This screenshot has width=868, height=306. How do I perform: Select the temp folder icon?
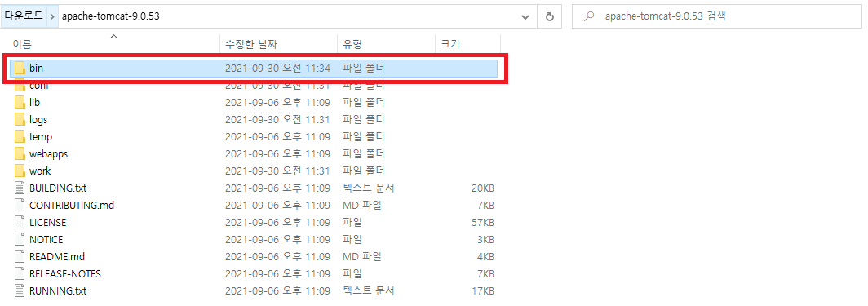click(20, 136)
